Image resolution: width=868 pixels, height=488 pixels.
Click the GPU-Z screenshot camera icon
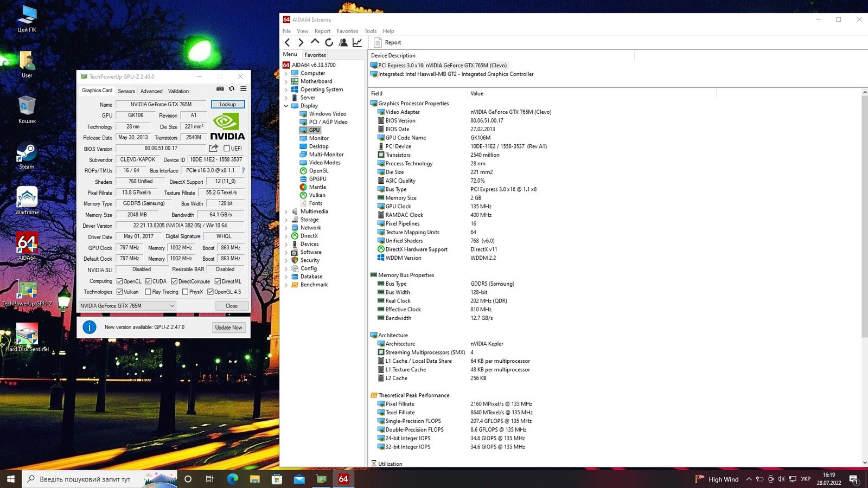click(220, 89)
